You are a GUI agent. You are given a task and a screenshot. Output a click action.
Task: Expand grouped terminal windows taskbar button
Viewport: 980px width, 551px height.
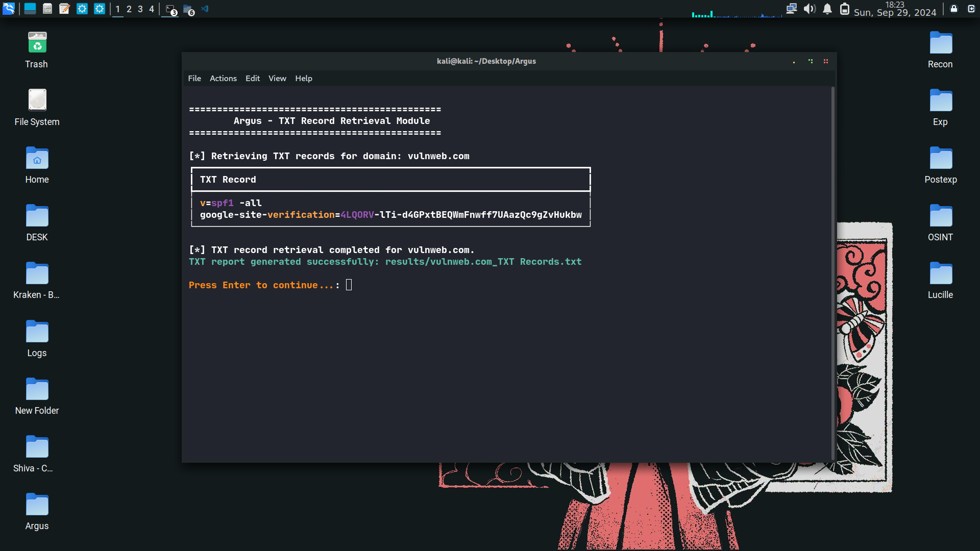click(x=171, y=9)
